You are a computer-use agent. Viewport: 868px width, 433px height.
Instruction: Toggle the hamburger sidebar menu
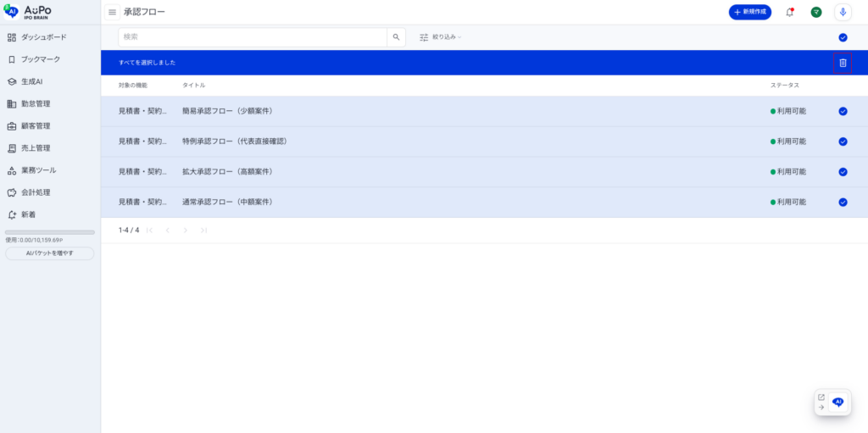coord(112,12)
